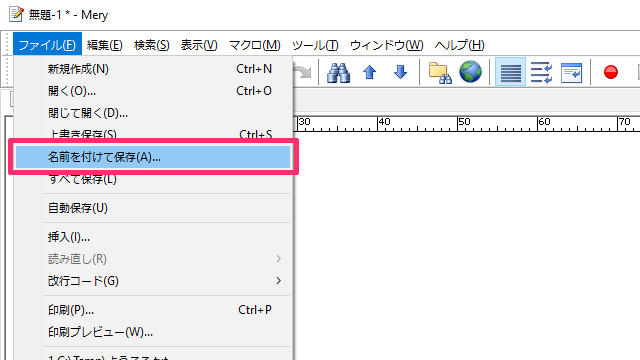Expand 改行コード(G) submenu

tap(153, 281)
